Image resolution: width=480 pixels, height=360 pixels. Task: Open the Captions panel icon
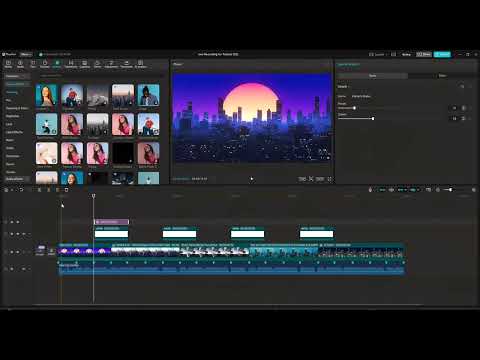(85, 64)
